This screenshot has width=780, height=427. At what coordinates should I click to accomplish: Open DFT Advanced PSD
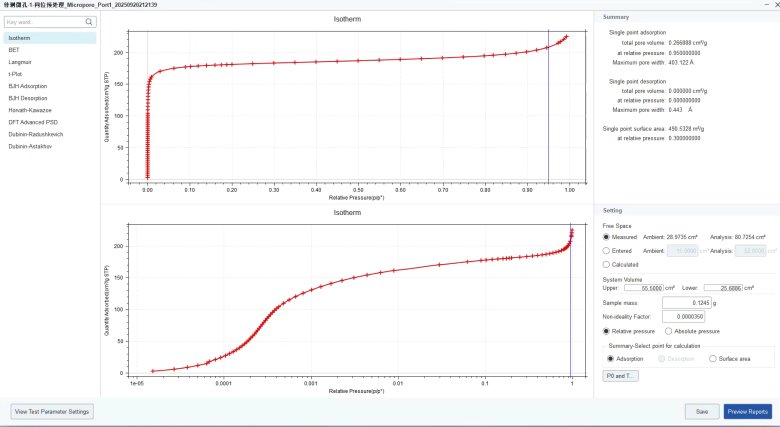click(30, 123)
